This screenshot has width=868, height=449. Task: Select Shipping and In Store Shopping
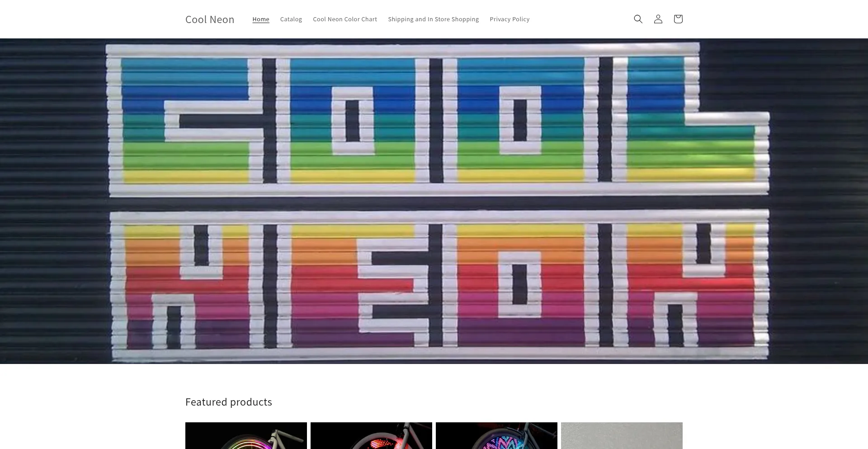[x=433, y=19]
